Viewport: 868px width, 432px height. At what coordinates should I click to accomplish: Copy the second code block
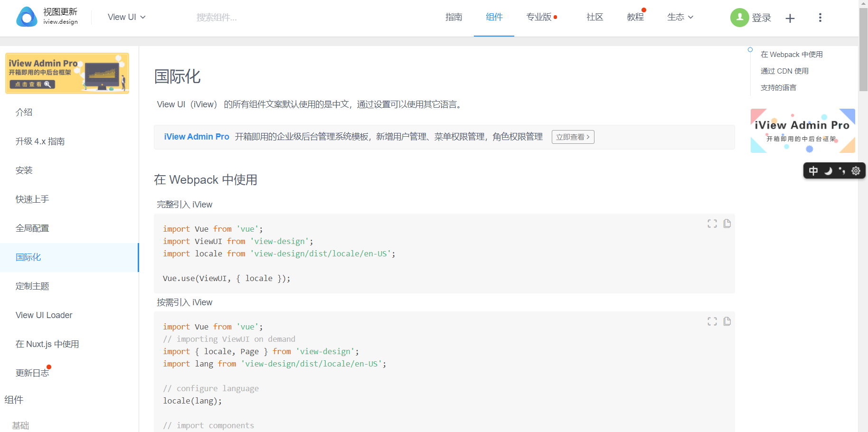click(x=727, y=321)
